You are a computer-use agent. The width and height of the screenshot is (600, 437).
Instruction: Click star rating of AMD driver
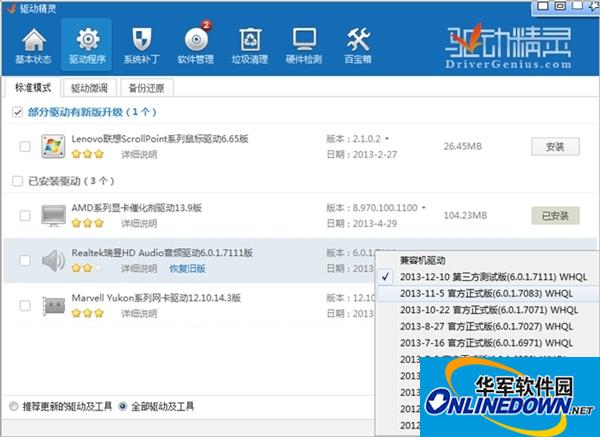pyautogui.click(x=88, y=223)
